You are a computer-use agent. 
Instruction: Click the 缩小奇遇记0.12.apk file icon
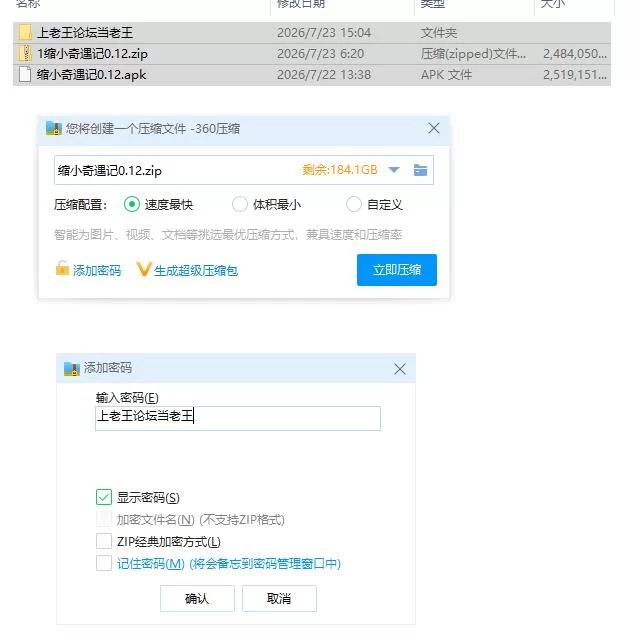25,75
